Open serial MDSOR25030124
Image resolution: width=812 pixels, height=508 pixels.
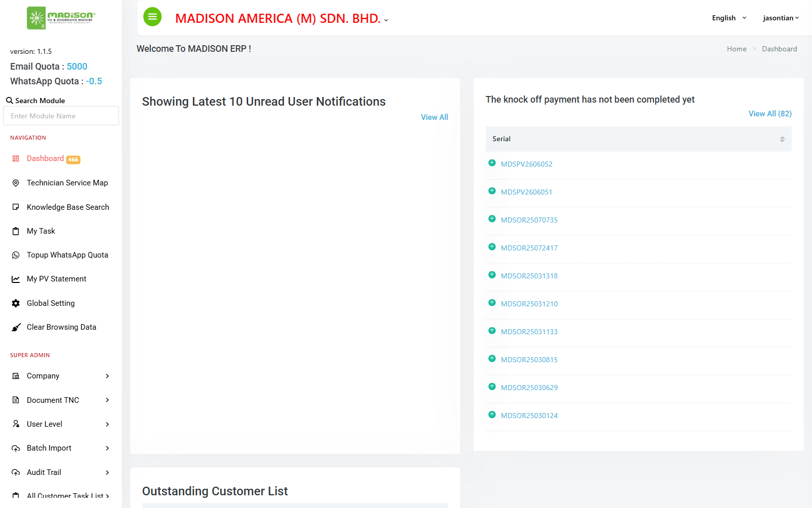click(529, 416)
